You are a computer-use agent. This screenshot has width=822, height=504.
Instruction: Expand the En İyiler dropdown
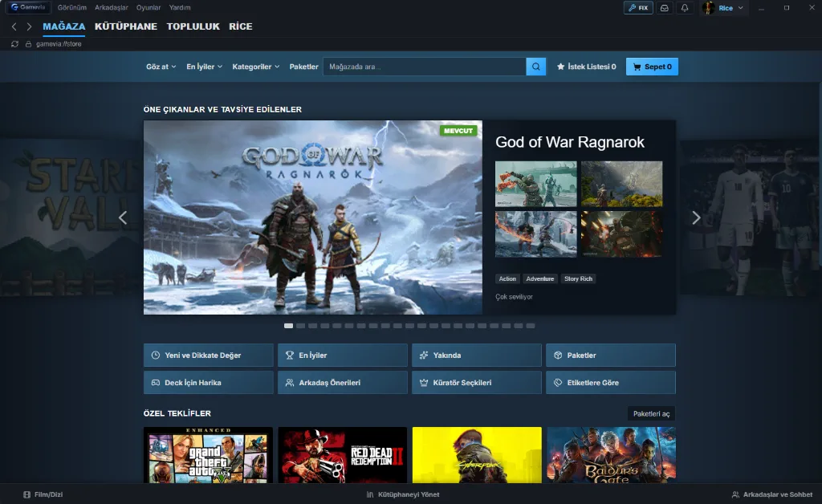click(205, 67)
